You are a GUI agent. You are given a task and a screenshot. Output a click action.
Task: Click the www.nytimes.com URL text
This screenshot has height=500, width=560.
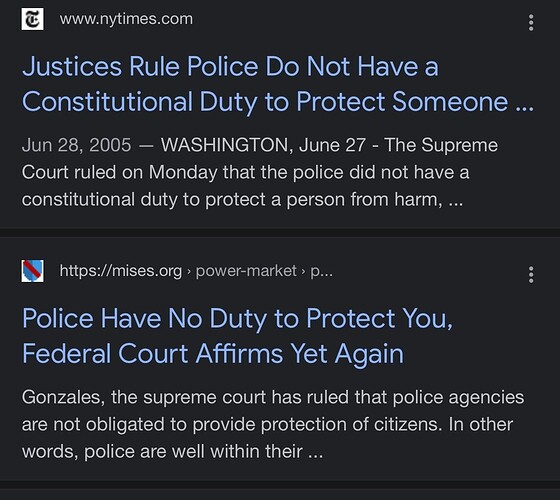126,19
